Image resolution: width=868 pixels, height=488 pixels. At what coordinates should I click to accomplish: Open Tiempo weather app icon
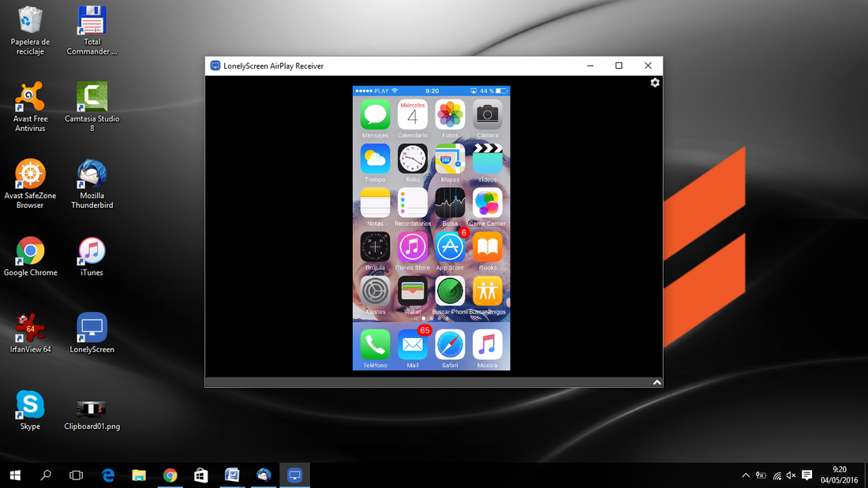(375, 159)
